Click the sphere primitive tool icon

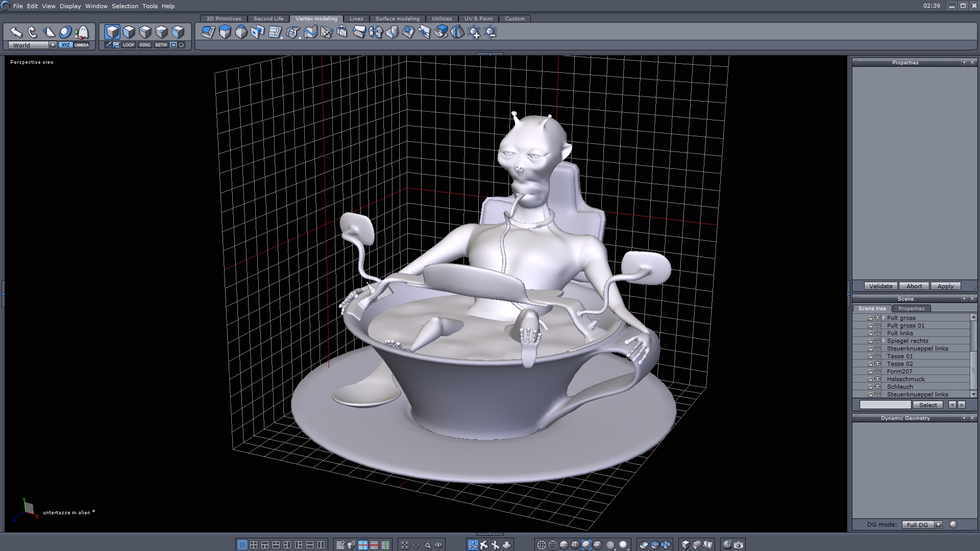click(x=65, y=33)
